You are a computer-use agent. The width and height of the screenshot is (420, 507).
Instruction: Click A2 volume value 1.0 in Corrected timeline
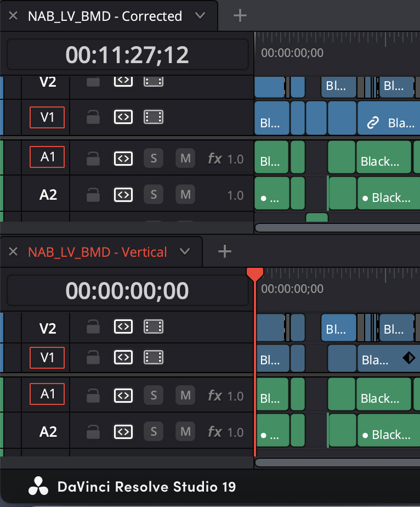[235, 195]
